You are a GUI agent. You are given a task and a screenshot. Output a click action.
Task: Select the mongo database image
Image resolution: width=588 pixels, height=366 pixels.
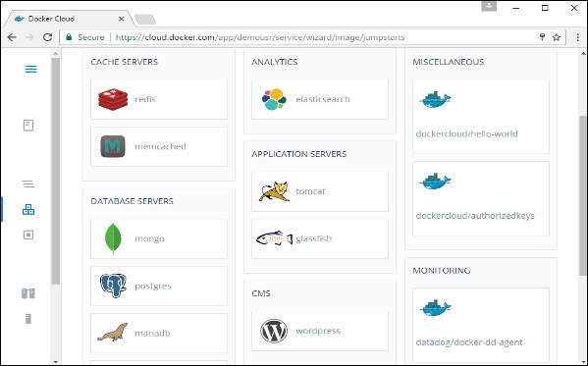coord(159,238)
